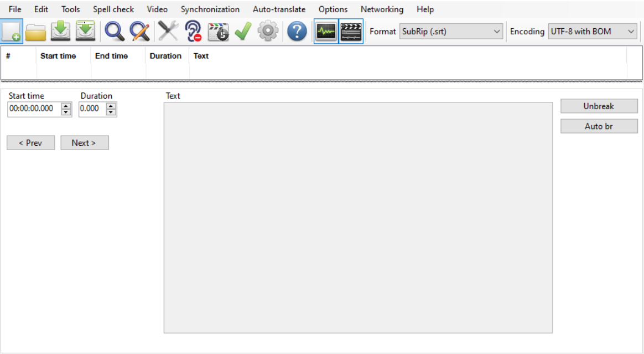This screenshot has width=644, height=354.
Task: Open the Synchronization menu
Action: (x=210, y=9)
